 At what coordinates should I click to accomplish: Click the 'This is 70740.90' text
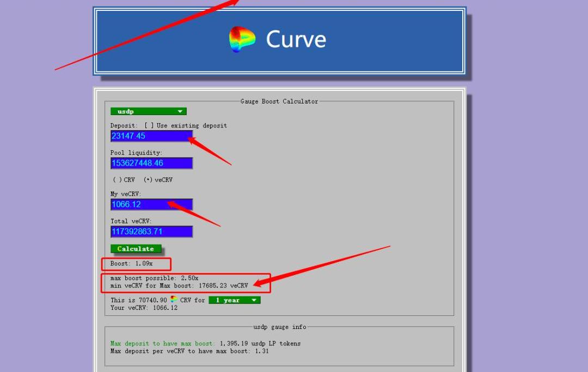click(x=139, y=300)
